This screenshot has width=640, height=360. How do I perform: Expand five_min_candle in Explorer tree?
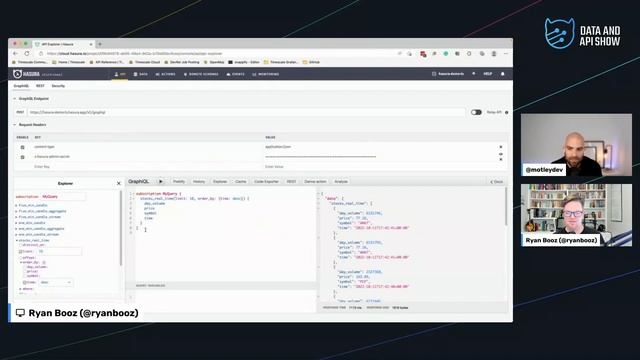point(16,205)
